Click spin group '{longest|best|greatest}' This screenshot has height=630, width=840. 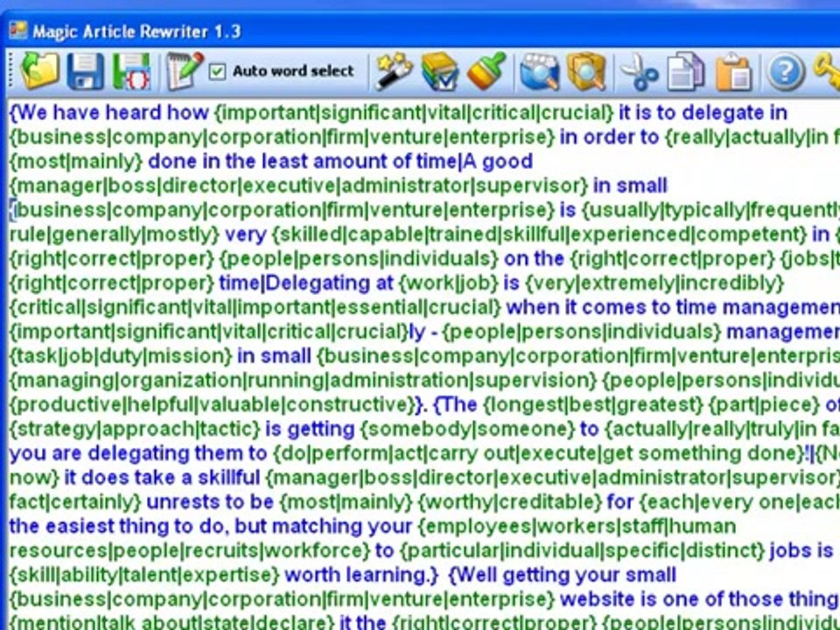593,404
